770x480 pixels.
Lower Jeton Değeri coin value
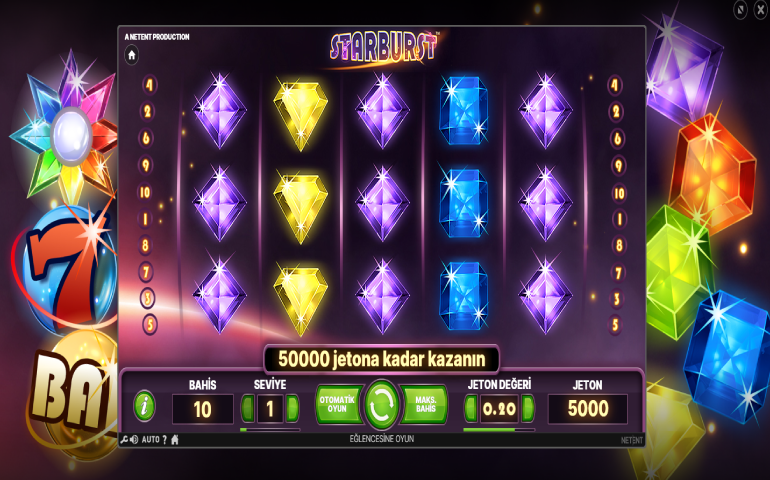[x=471, y=408]
